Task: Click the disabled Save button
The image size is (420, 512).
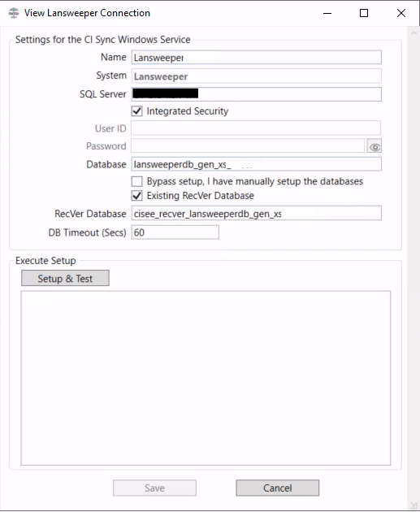Action: coord(154,488)
